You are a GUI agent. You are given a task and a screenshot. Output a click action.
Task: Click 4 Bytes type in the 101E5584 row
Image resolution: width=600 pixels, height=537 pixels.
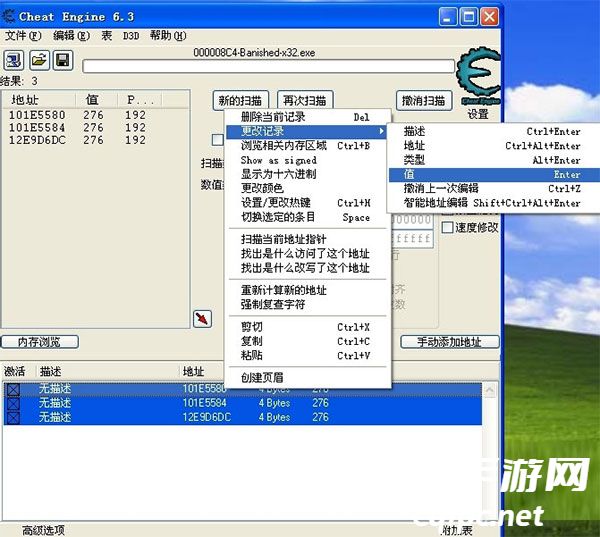tap(274, 403)
